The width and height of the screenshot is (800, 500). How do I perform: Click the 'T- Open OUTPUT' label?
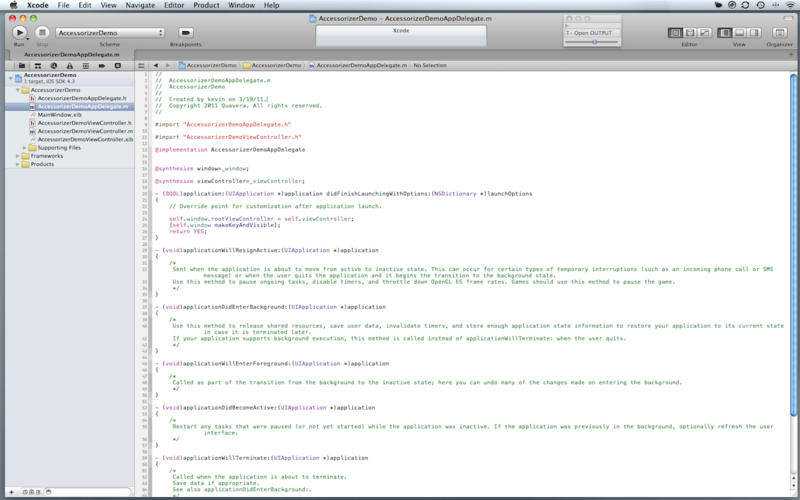[x=590, y=33]
